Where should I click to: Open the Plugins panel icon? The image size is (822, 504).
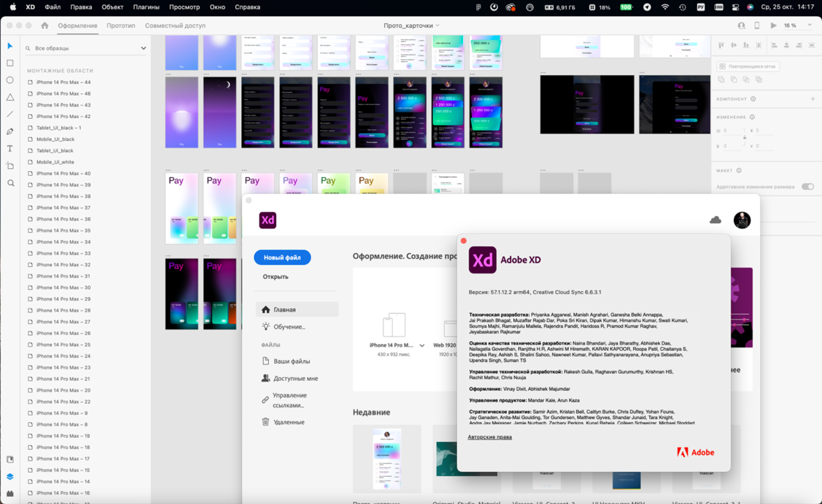pos(10,493)
